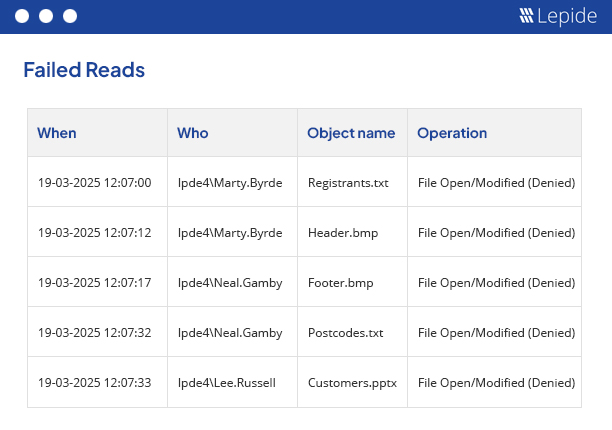
Task: Select timestamp 19-03-2025 12:07:12
Action: point(94,233)
